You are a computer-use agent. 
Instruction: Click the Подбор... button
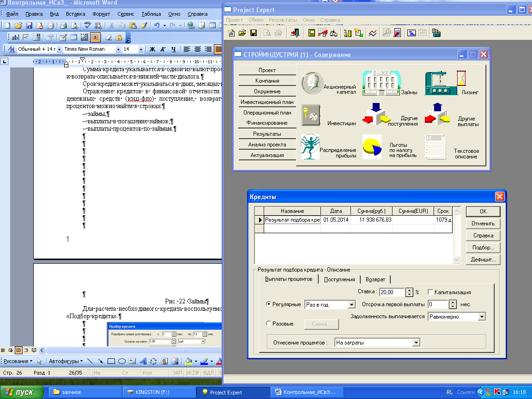(483, 248)
